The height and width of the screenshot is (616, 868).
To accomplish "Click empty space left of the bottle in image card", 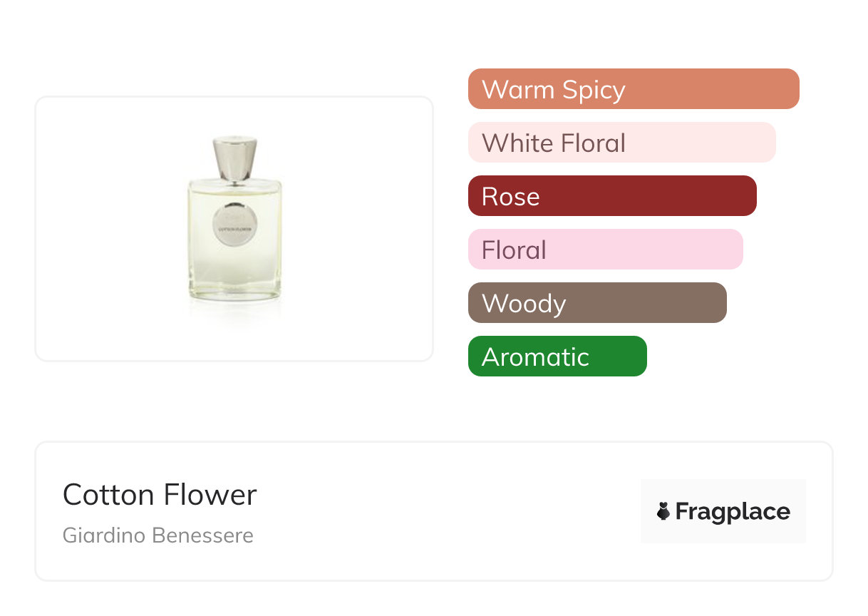I will (x=107, y=228).
